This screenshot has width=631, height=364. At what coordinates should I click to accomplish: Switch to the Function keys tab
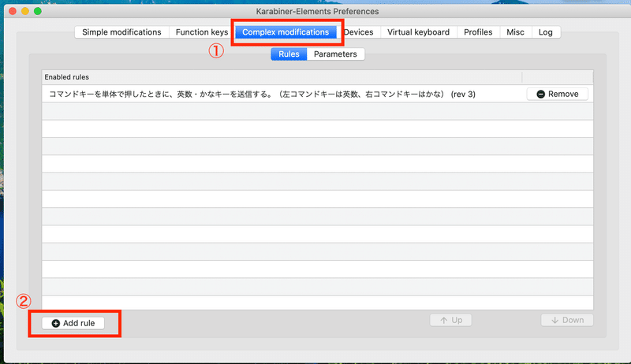[x=202, y=32]
